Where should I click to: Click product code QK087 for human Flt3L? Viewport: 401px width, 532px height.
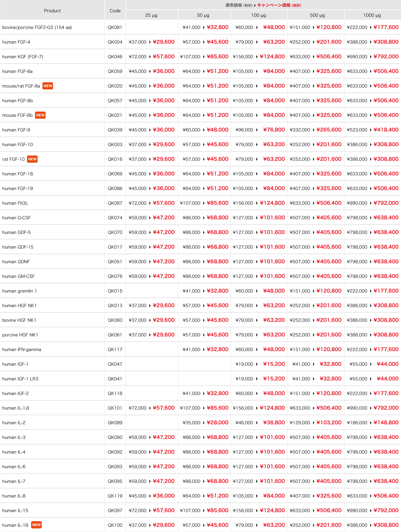click(x=115, y=203)
